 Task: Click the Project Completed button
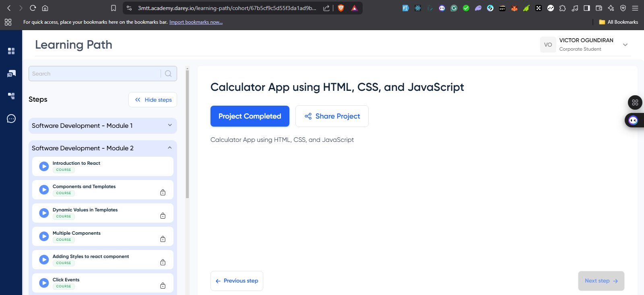click(250, 116)
